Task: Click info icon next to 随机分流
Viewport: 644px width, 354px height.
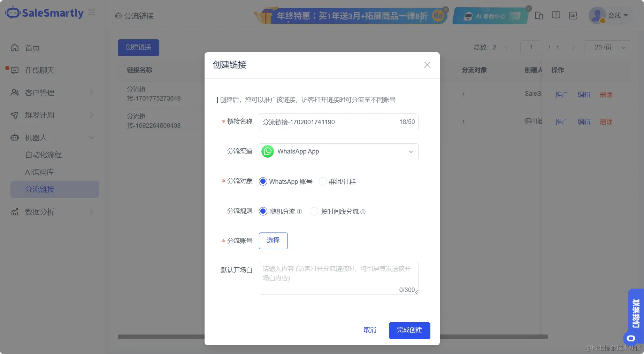Action: [299, 212]
